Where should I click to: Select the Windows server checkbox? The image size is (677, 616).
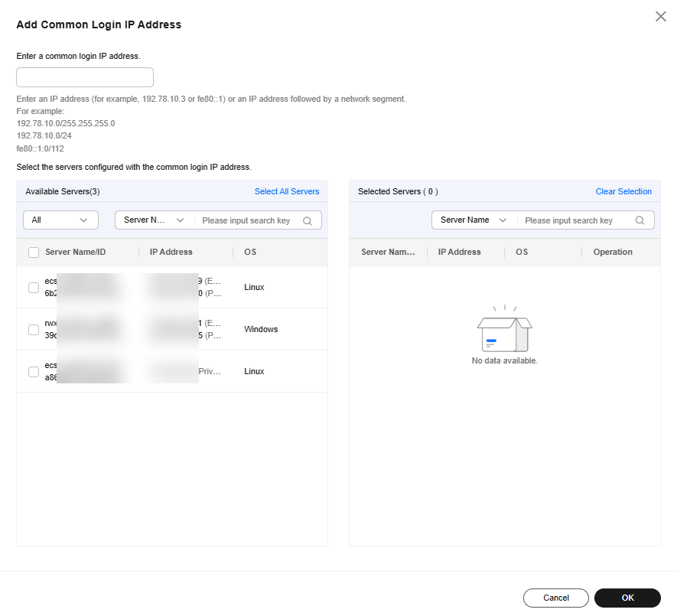34,330
